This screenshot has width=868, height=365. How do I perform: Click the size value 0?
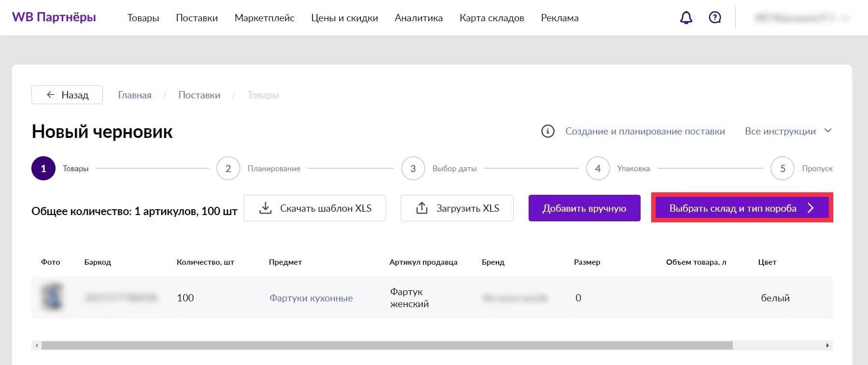578,298
